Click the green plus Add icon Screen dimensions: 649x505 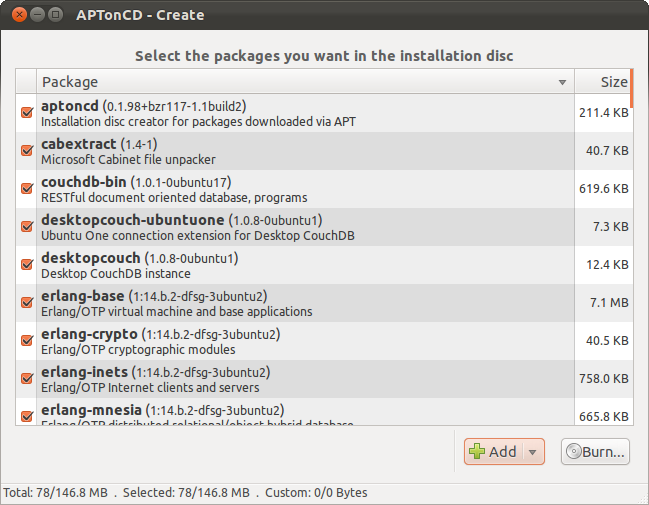(477, 451)
